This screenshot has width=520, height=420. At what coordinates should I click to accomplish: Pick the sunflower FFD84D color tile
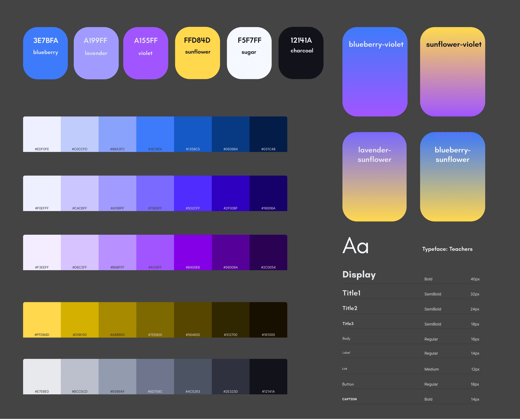coord(197,53)
